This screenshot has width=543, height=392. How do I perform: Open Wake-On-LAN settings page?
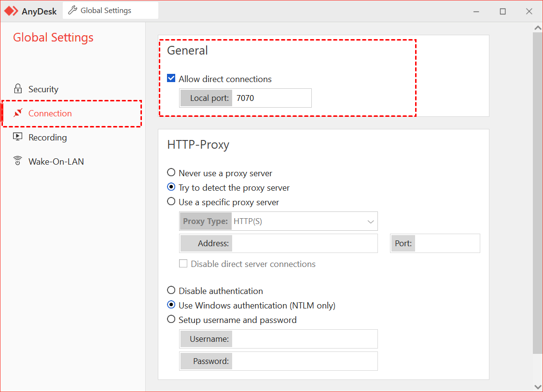[x=56, y=162]
